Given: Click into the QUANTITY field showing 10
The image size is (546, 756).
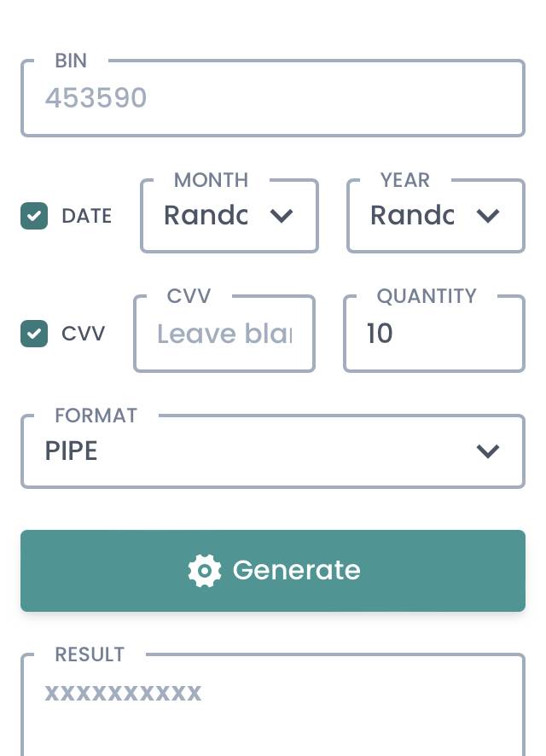Looking at the screenshot, I should (x=434, y=334).
